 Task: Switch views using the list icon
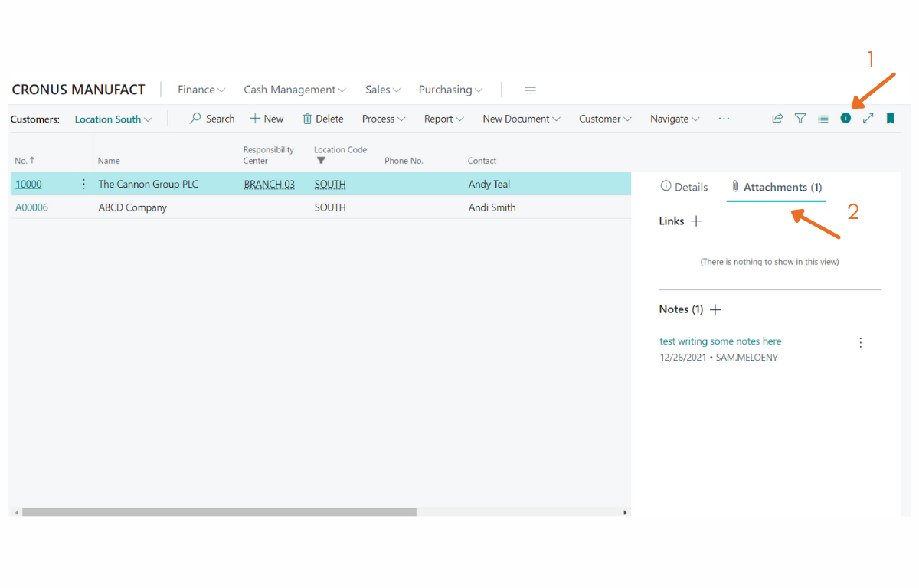pos(823,119)
